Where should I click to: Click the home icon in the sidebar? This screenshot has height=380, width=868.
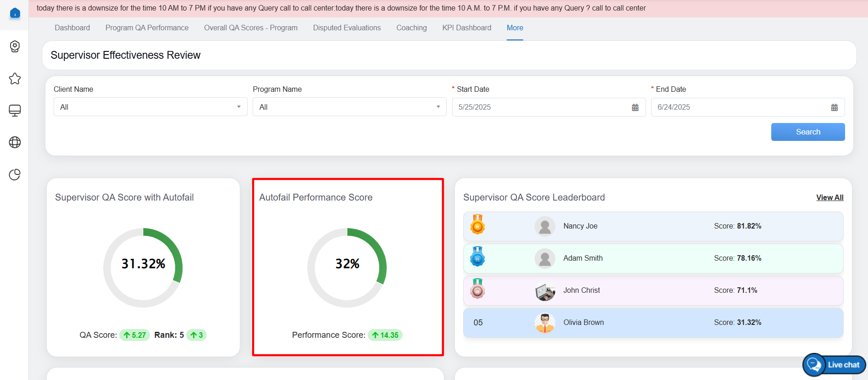tap(15, 13)
